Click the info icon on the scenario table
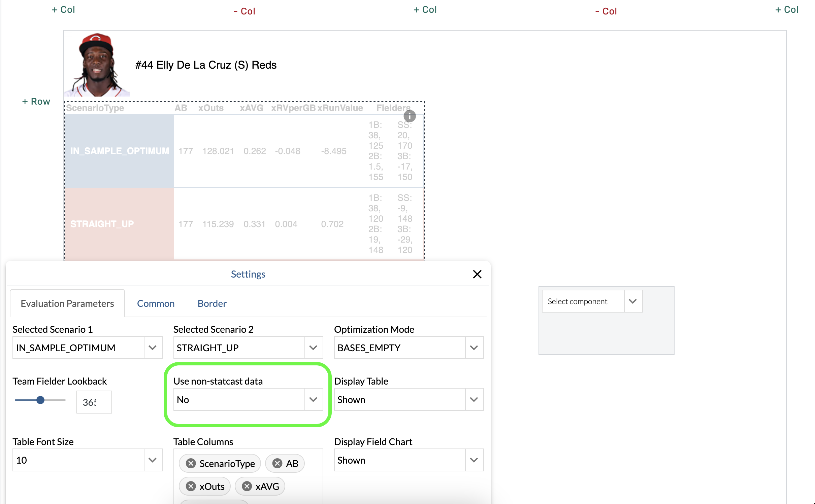 (x=410, y=116)
